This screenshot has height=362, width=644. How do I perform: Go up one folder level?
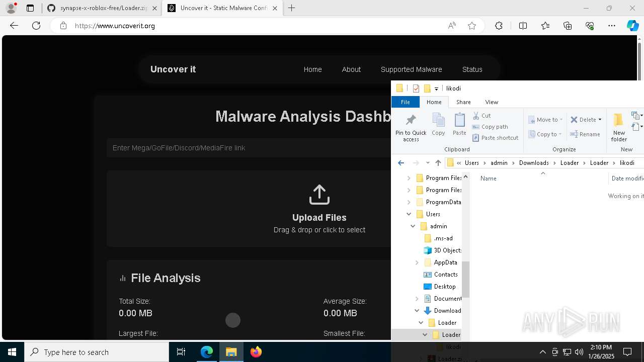[x=438, y=163]
